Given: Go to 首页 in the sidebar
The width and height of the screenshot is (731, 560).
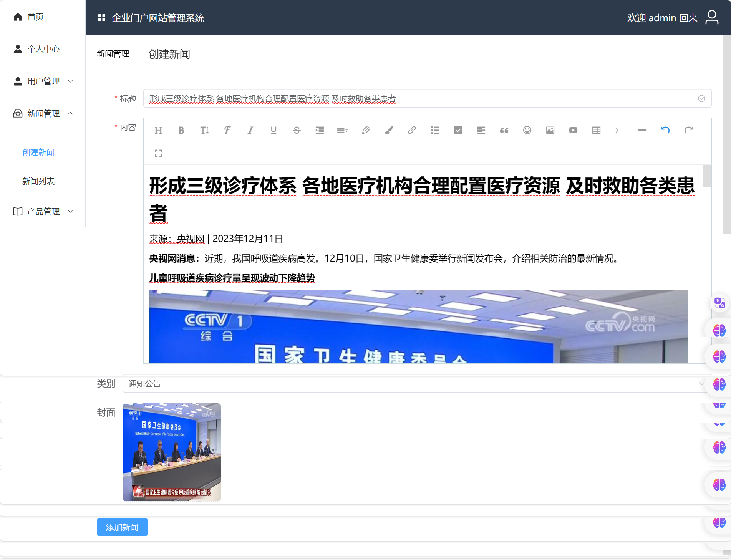Looking at the screenshot, I should (35, 17).
